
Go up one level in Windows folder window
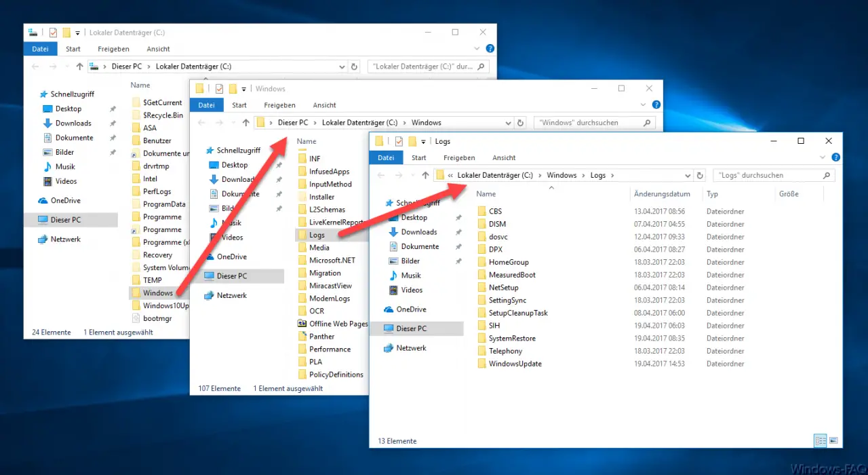click(x=245, y=123)
